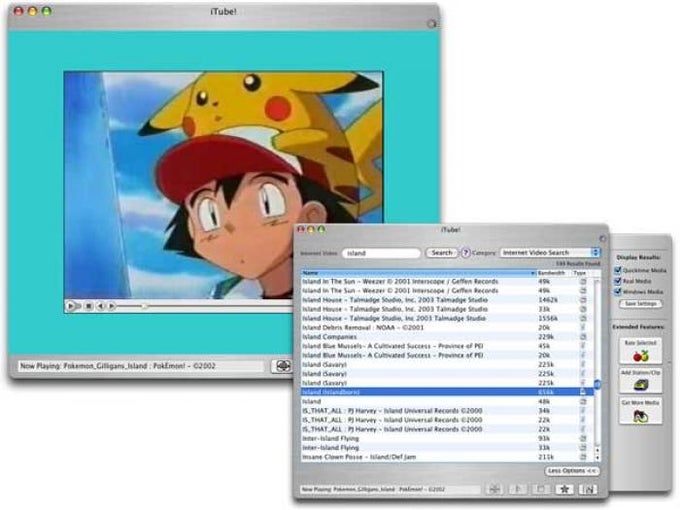Stop playback in the player window

pyautogui.click(x=88, y=306)
